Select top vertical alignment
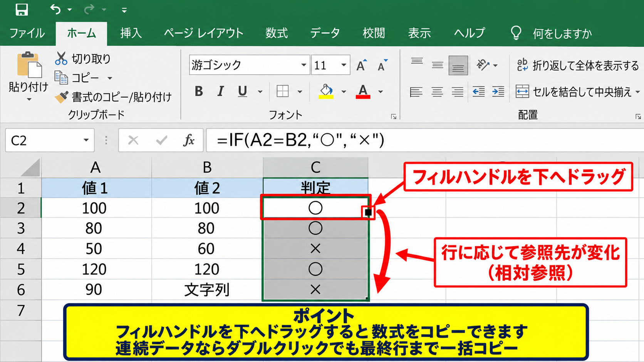 point(417,62)
